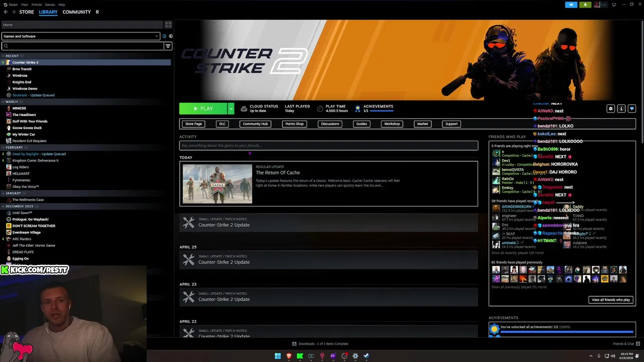Open the DLC button
Viewport: 644px width, 362px height.
coord(222,124)
